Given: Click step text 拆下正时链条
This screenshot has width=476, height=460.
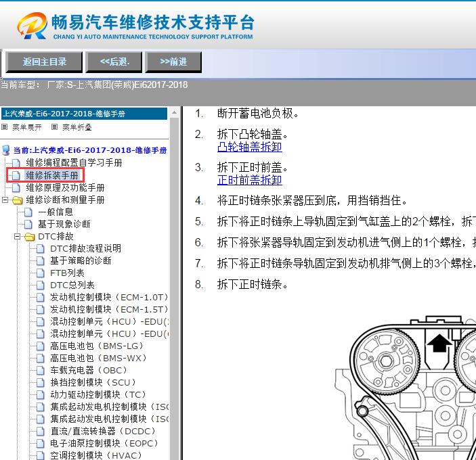Looking at the screenshot, I should [253, 284].
